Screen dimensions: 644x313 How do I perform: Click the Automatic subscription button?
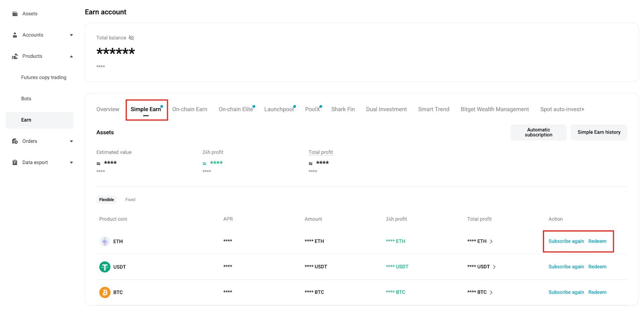tap(538, 132)
